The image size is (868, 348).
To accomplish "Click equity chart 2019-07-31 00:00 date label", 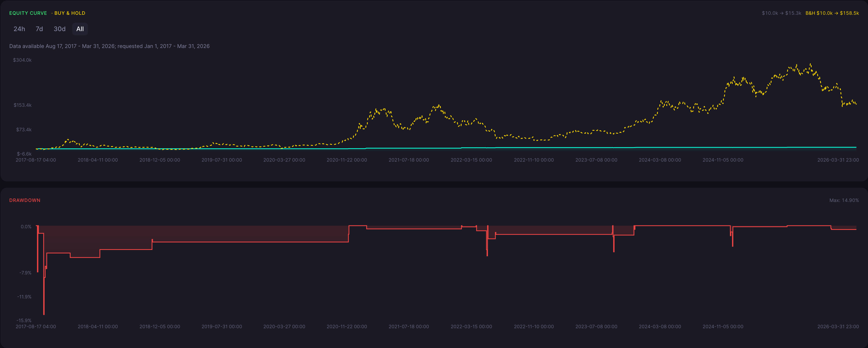I will pos(222,160).
